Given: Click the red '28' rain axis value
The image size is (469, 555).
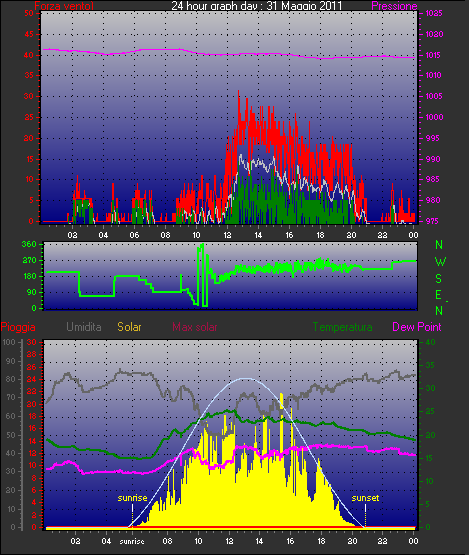Looking at the screenshot, I should pos(32,355).
